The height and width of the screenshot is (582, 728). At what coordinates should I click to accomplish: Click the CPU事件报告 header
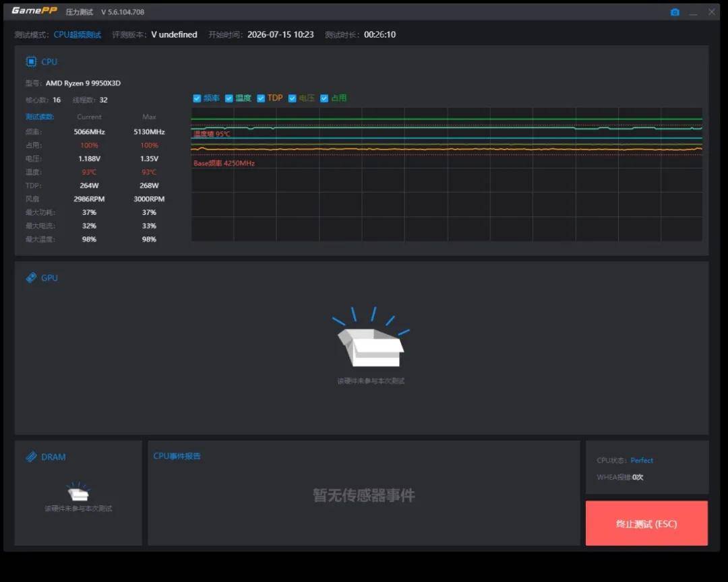click(177, 456)
